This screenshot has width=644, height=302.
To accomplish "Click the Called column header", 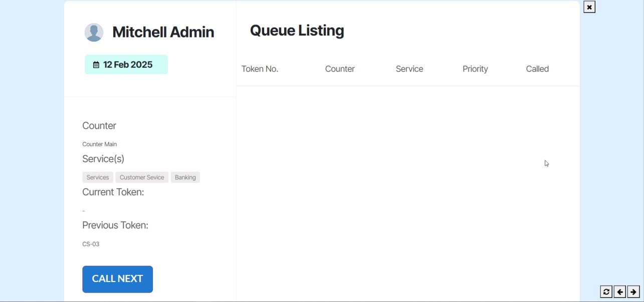I will tap(537, 69).
